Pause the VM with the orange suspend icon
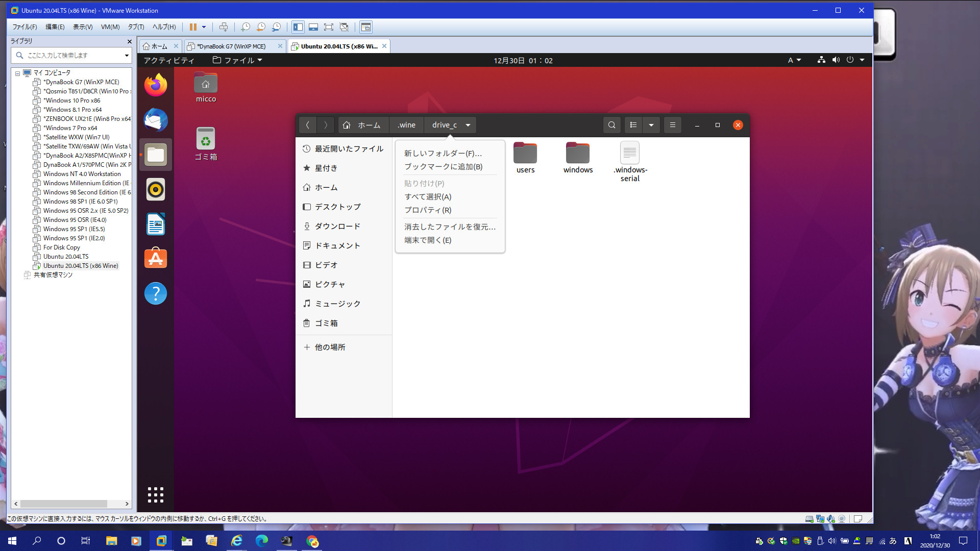The width and height of the screenshot is (980, 551). click(x=193, y=27)
